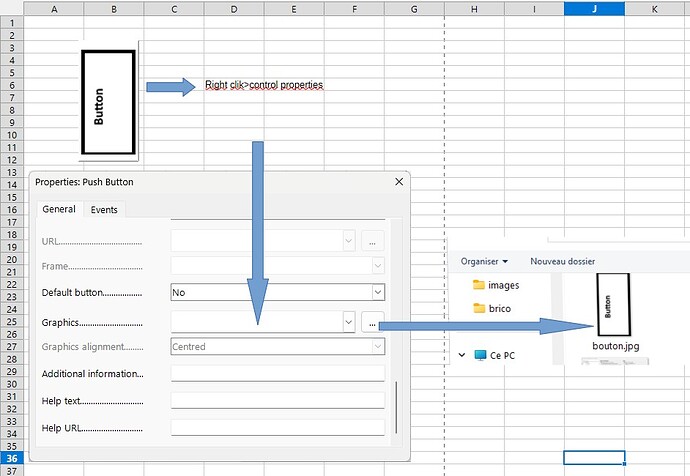Select column F header
Viewport: 690px width, 476px height.
354,9
